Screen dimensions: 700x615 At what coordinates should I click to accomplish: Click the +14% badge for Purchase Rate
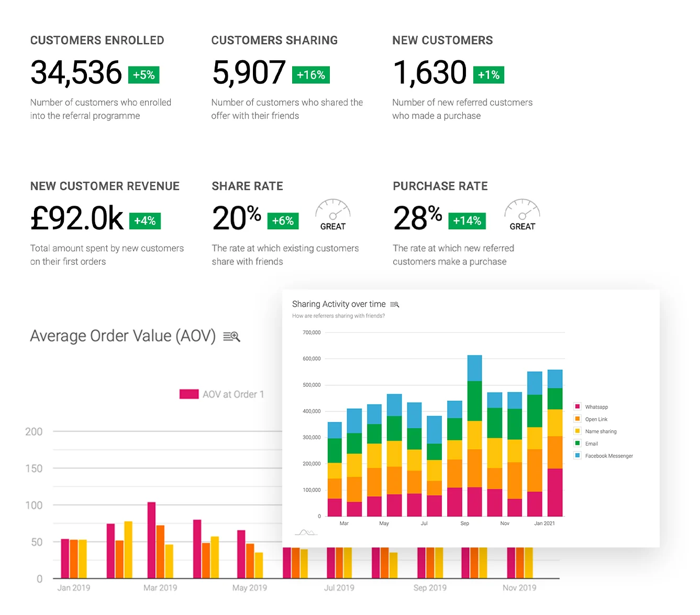pyautogui.click(x=467, y=221)
